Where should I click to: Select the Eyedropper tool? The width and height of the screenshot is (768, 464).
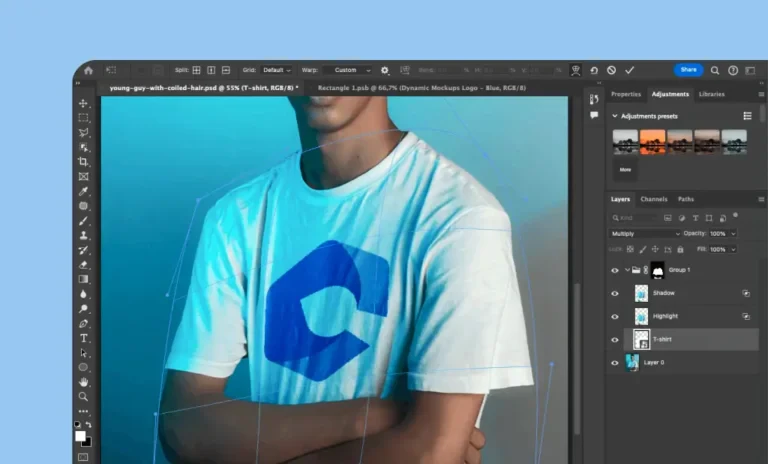point(83,191)
